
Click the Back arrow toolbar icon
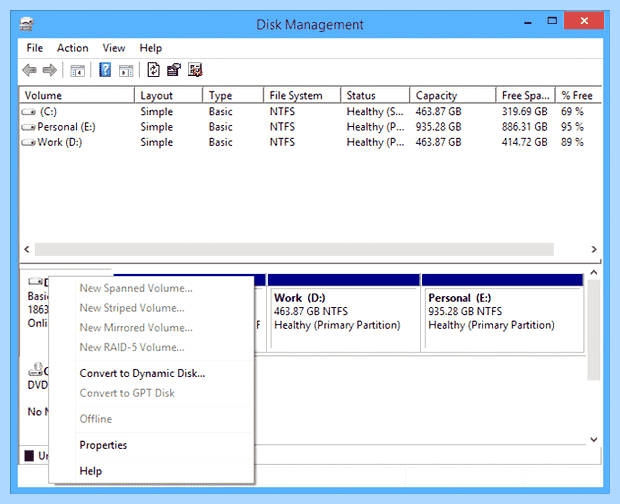[30, 70]
